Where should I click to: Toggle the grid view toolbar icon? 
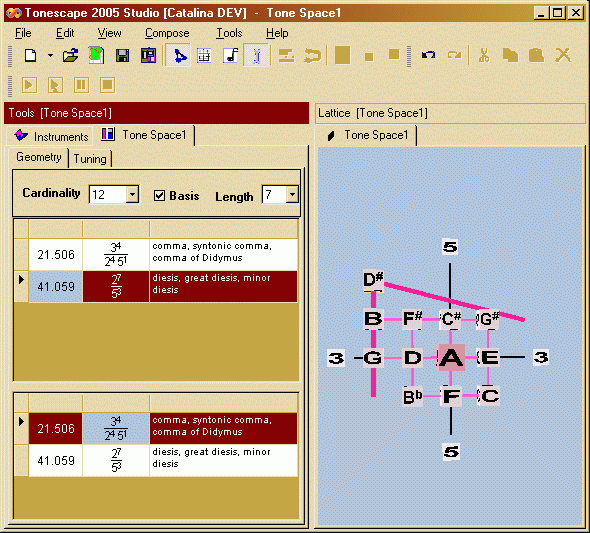coord(204,56)
